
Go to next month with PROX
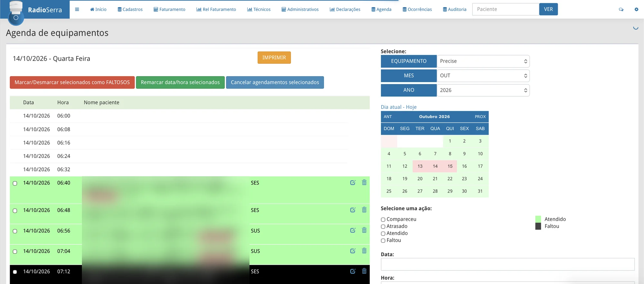pyautogui.click(x=480, y=117)
